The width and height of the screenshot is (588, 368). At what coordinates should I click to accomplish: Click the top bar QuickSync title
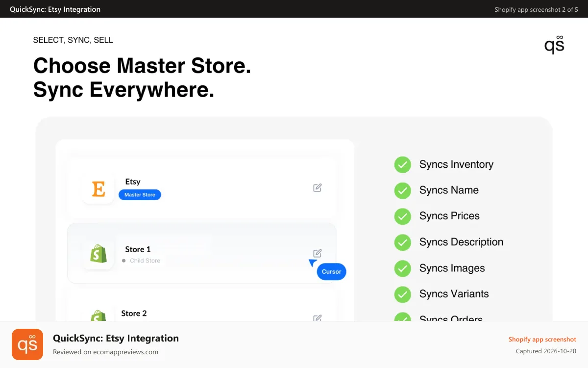pos(55,9)
